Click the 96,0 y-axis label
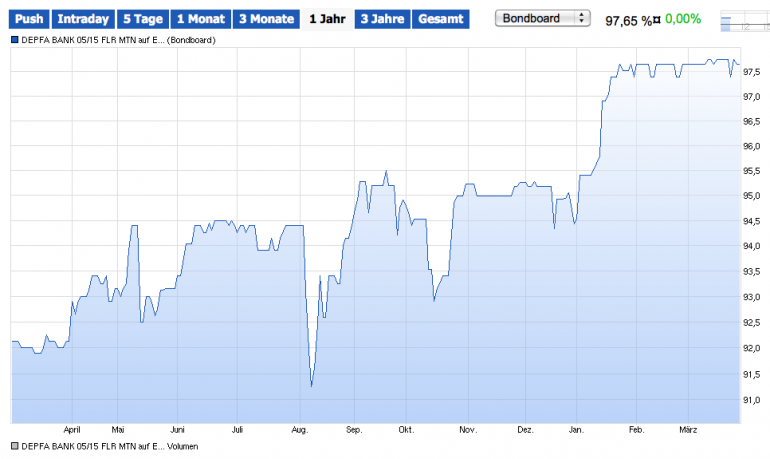Viewport: 770px width, 459px height. [751, 146]
